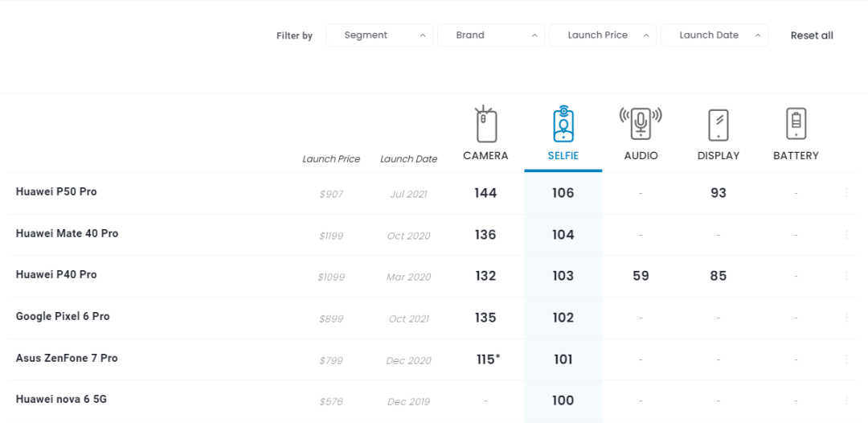Click the Display phone icon

pos(718,125)
